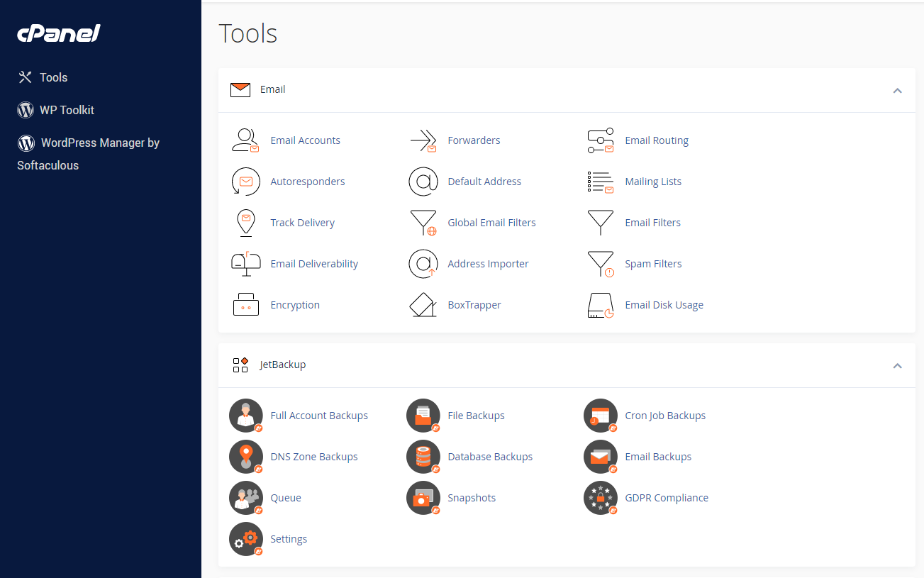
Task: Click the JetBackup section title text
Action: [283, 365]
